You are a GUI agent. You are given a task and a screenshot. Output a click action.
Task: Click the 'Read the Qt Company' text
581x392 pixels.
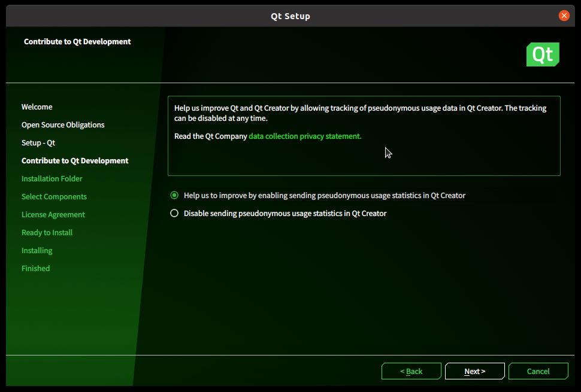click(210, 136)
